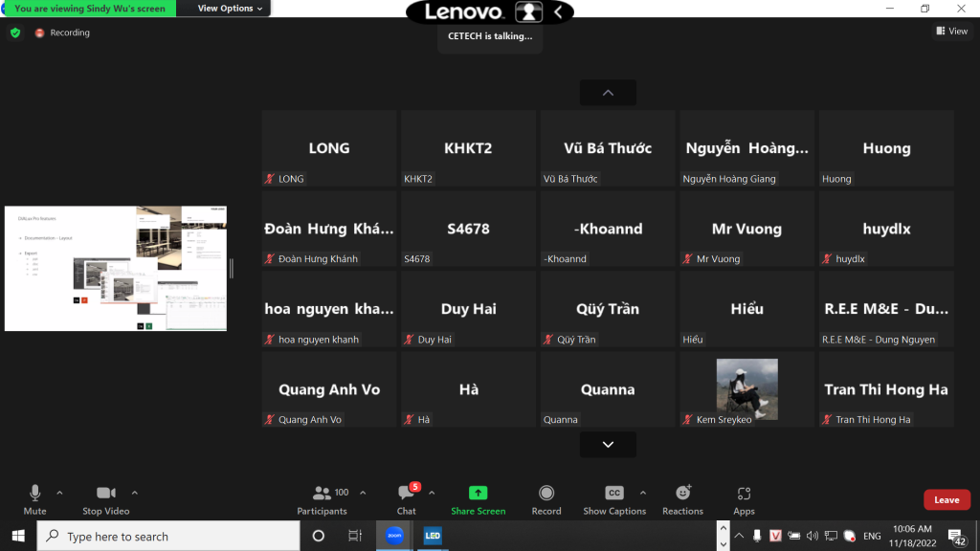The height and width of the screenshot is (551, 980).
Task: Click Kem Sreykeo's video thumbnail
Action: tap(746, 389)
